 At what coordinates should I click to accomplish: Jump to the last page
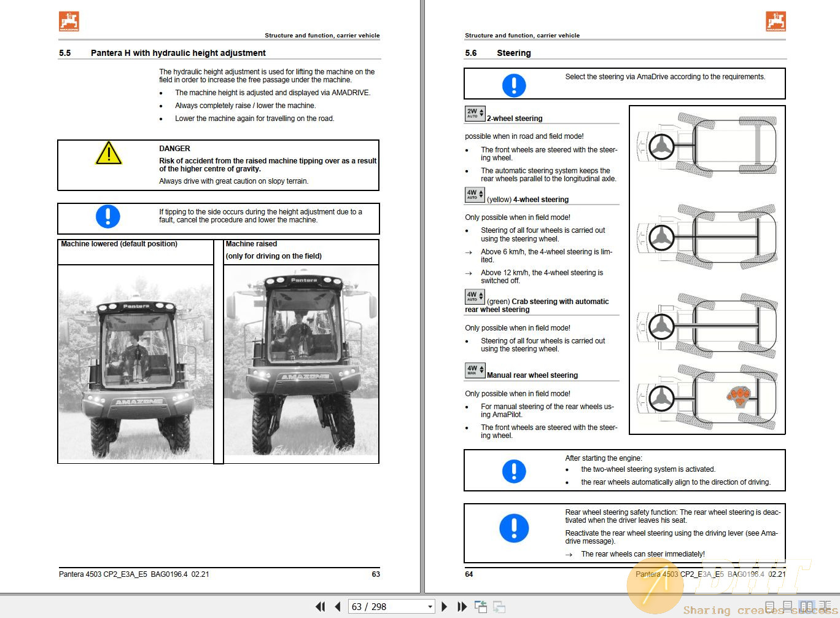point(462,606)
